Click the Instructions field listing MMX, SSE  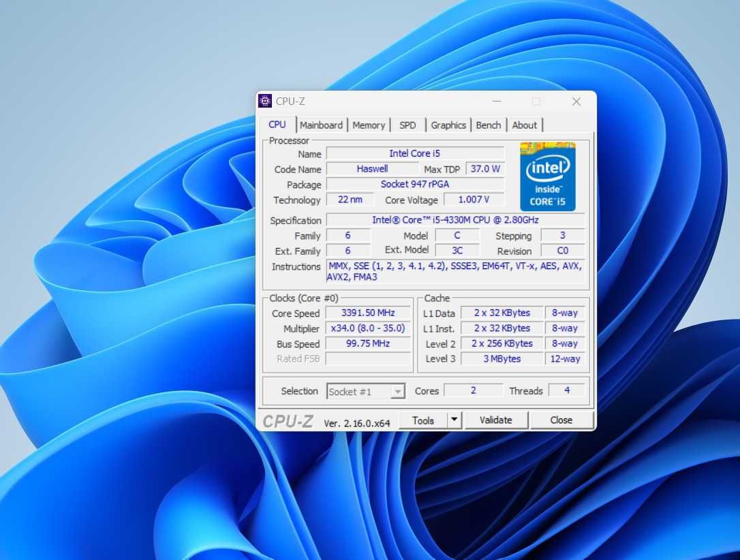pos(455,271)
